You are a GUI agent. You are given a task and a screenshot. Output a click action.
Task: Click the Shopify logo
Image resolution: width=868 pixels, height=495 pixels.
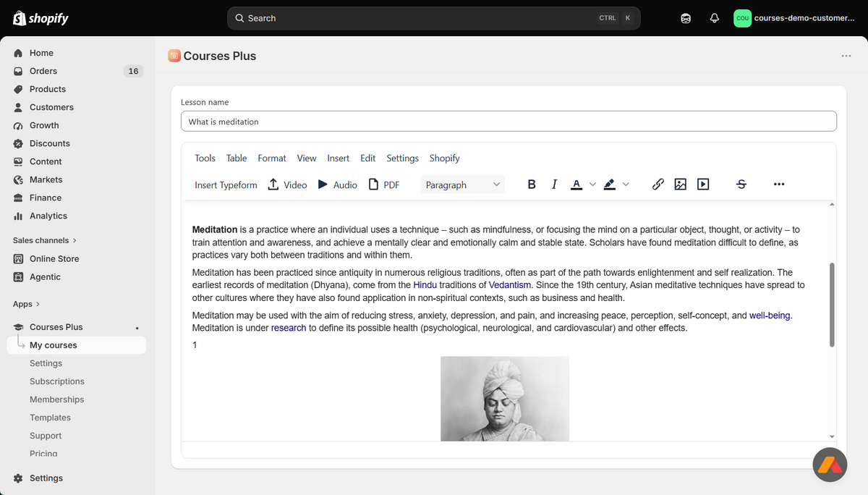(x=41, y=18)
